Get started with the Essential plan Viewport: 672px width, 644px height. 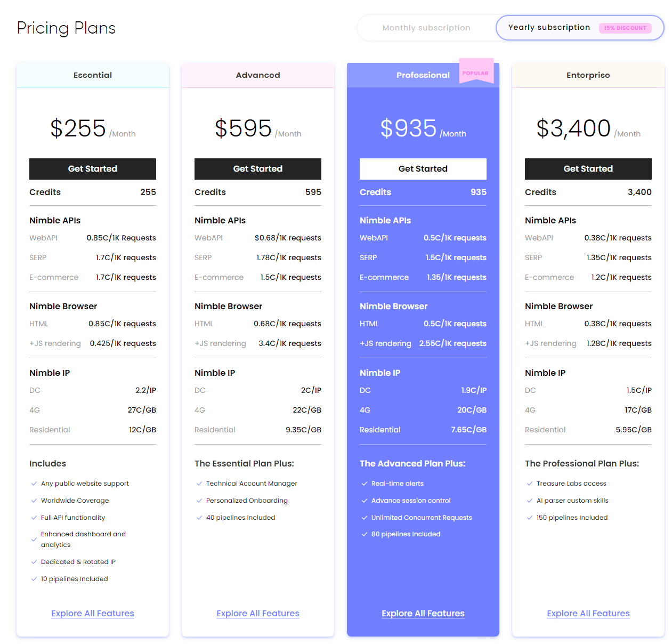[93, 169]
